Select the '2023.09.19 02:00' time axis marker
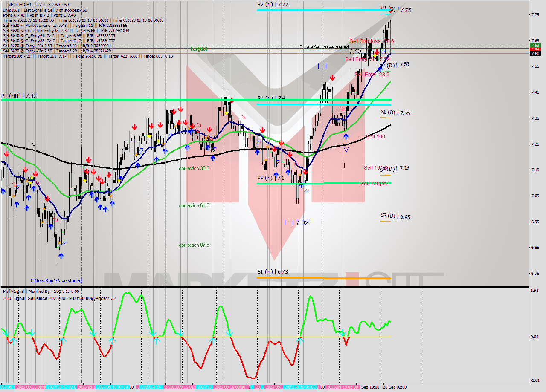546x392 pixels. (343, 387)
